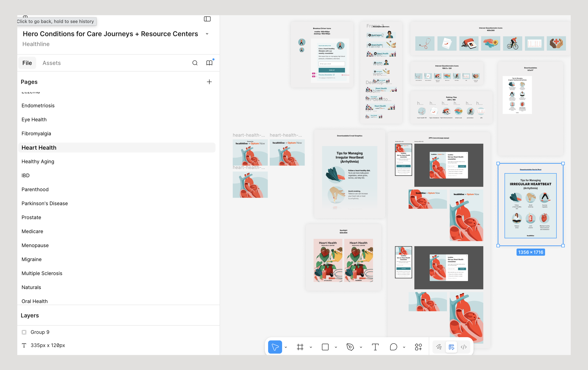Select the Rectangle shape tool

[325, 347]
